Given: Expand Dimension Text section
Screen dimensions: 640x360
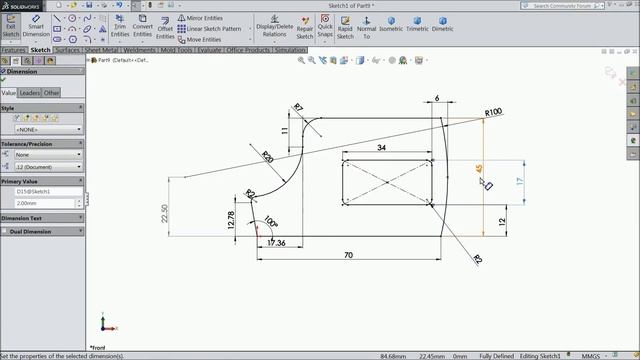Looking at the screenshot, I should (80, 218).
